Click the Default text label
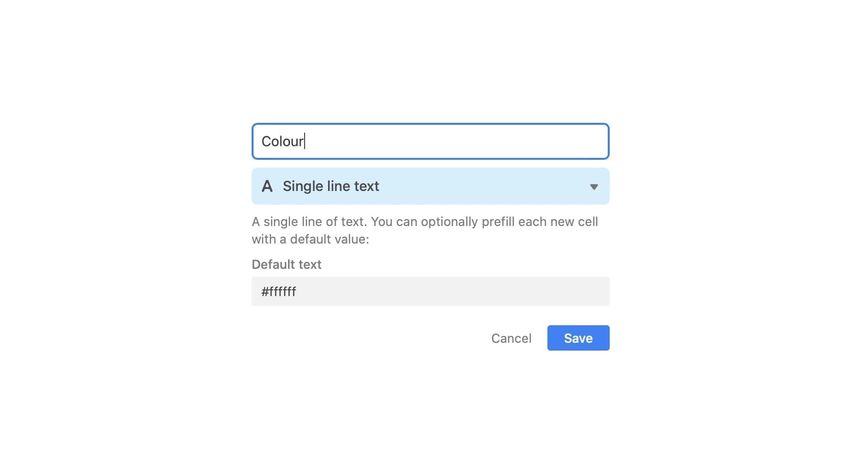 coord(286,264)
